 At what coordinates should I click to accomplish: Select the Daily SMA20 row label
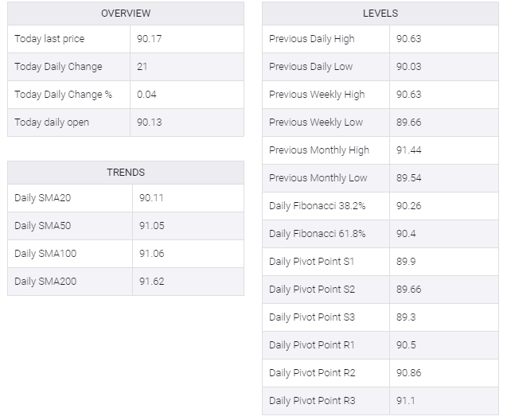[42, 198]
